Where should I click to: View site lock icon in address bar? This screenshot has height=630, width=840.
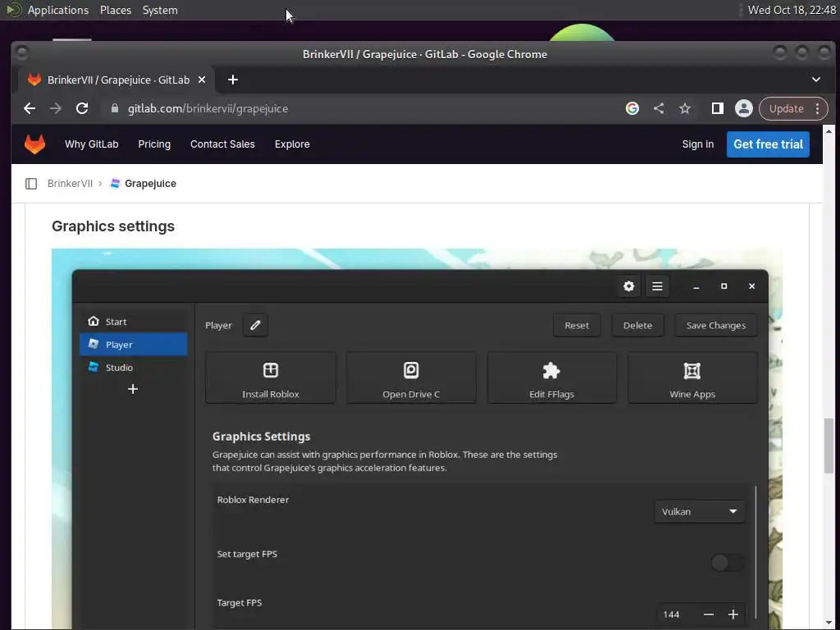tap(114, 108)
